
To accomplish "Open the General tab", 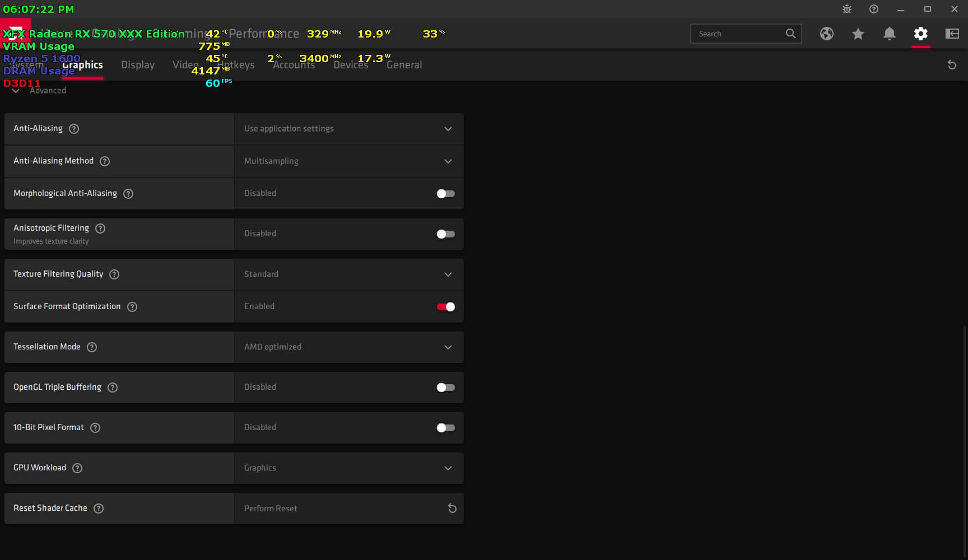I will pos(404,65).
